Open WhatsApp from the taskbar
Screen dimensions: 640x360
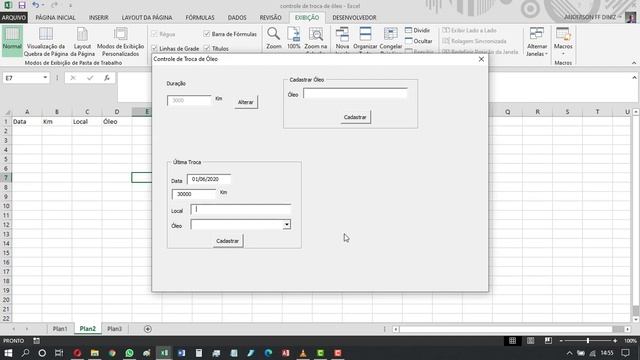(129, 353)
